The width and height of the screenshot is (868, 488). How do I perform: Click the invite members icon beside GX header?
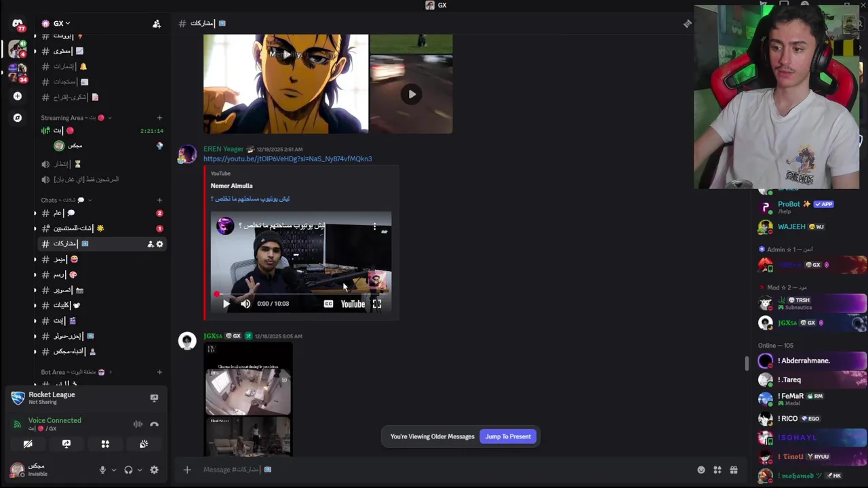pos(157,24)
